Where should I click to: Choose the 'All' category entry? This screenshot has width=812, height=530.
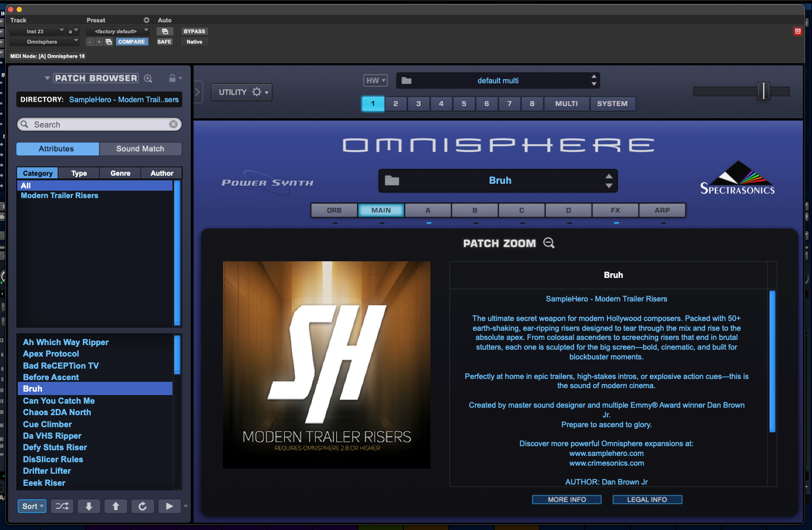coord(95,185)
